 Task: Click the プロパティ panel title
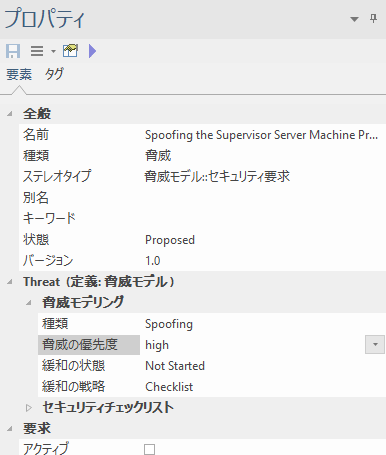pos(45,19)
